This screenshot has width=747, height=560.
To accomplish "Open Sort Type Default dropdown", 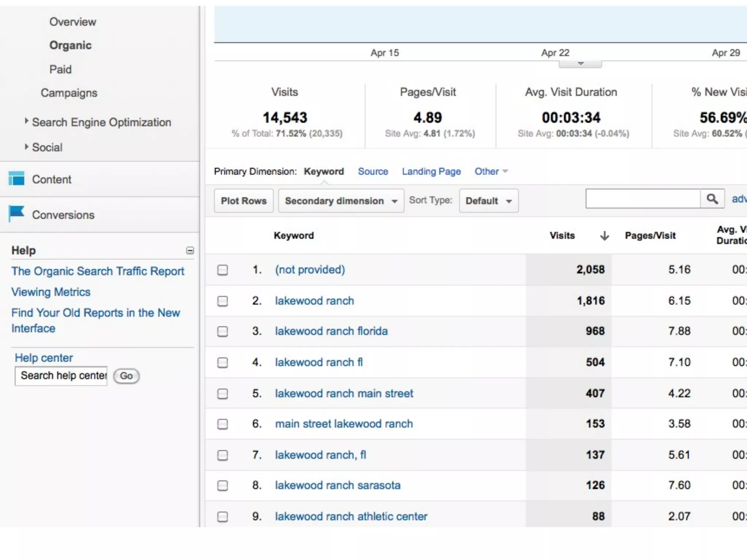I will [488, 201].
